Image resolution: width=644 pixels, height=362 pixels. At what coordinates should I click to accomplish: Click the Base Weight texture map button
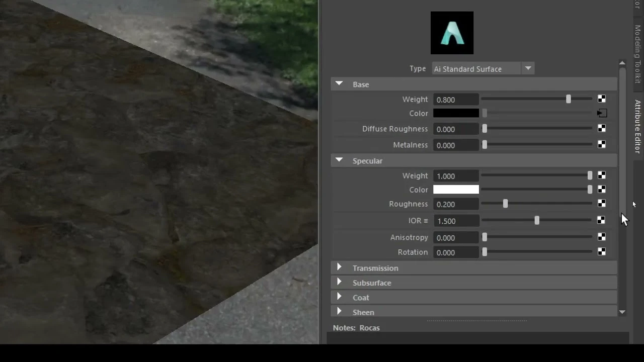602,99
